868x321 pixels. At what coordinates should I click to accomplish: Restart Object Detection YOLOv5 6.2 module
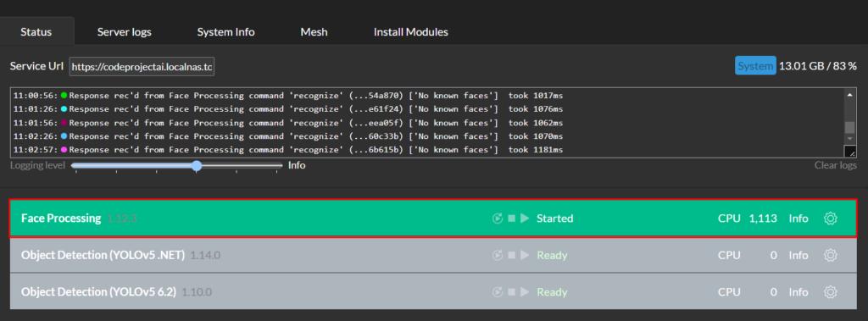(x=497, y=291)
